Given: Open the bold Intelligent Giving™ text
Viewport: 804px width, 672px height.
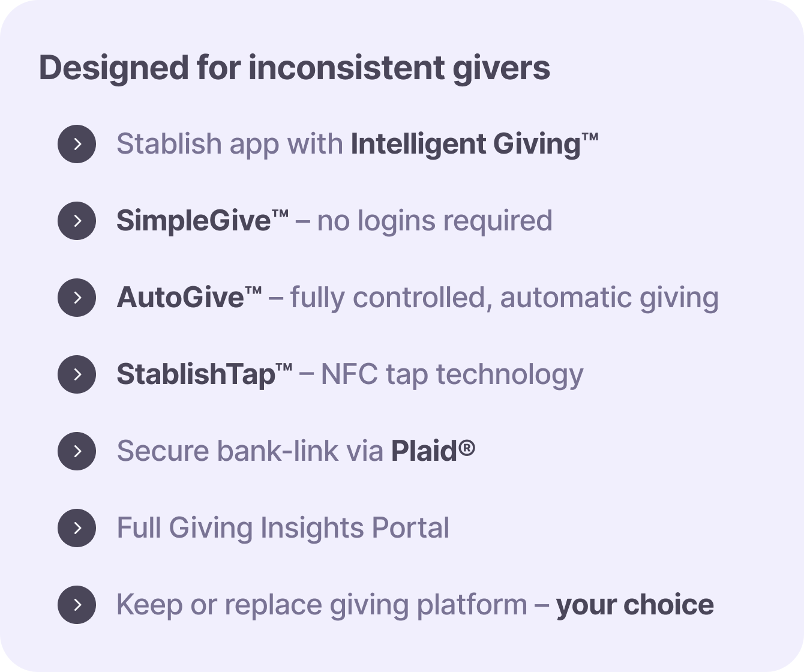Looking at the screenshot, I should coord(474,144).
